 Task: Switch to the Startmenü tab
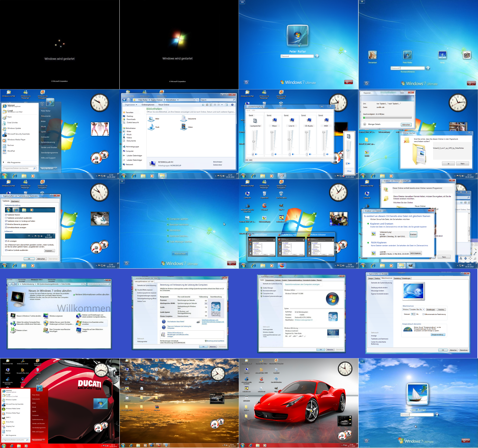tap(15, 201)
